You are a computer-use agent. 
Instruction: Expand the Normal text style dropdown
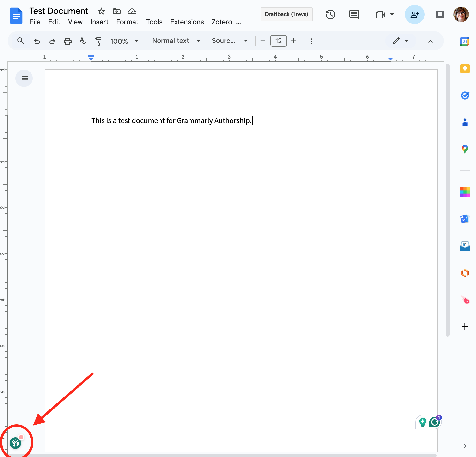click(x=176, y=41)
